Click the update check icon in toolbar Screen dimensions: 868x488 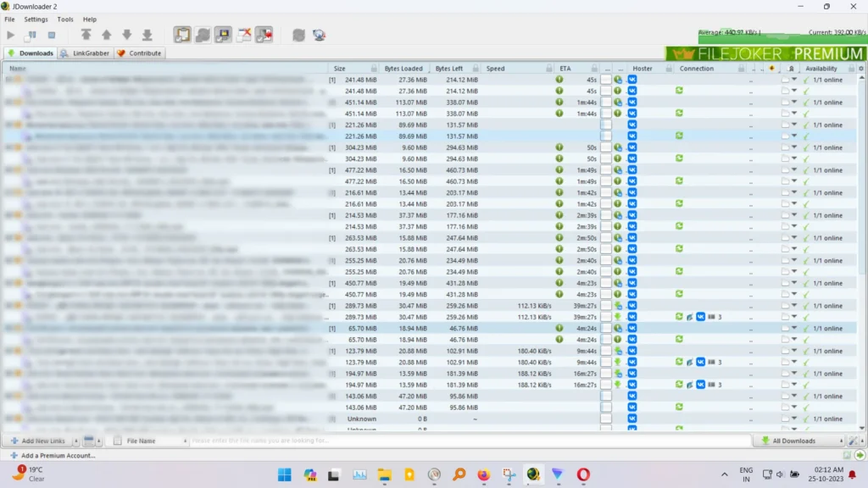(298, 35)
